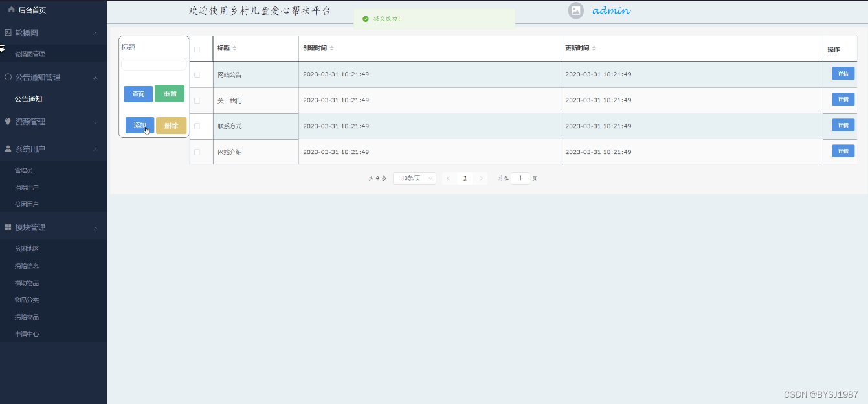Viewport: 868px width, 404px height.
Task: Click the 联系方式 title cell
Action: pos(256,126)
